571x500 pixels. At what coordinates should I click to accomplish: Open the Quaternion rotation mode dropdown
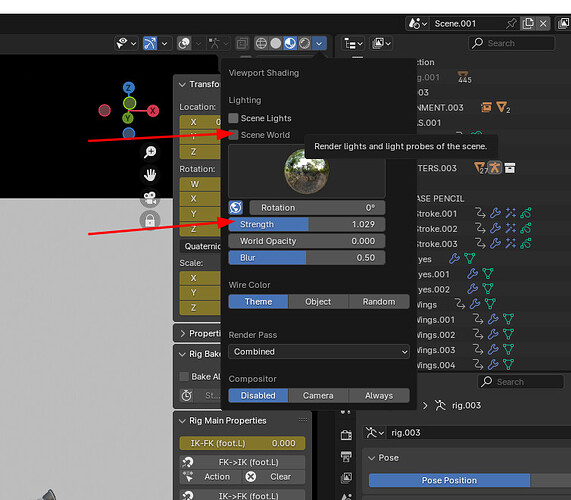[x=200, y=246]
